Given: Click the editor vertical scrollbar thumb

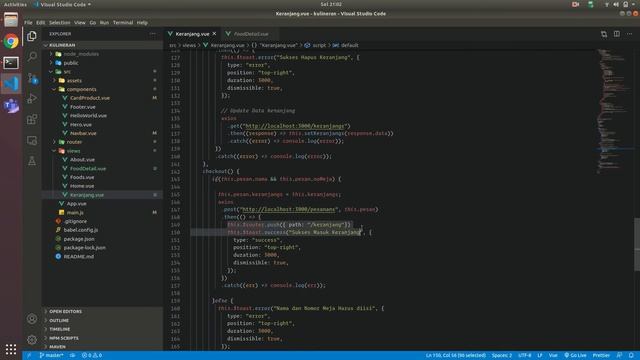Looking at the screenshot, I should pyautogui.click(x=637, y=244).
